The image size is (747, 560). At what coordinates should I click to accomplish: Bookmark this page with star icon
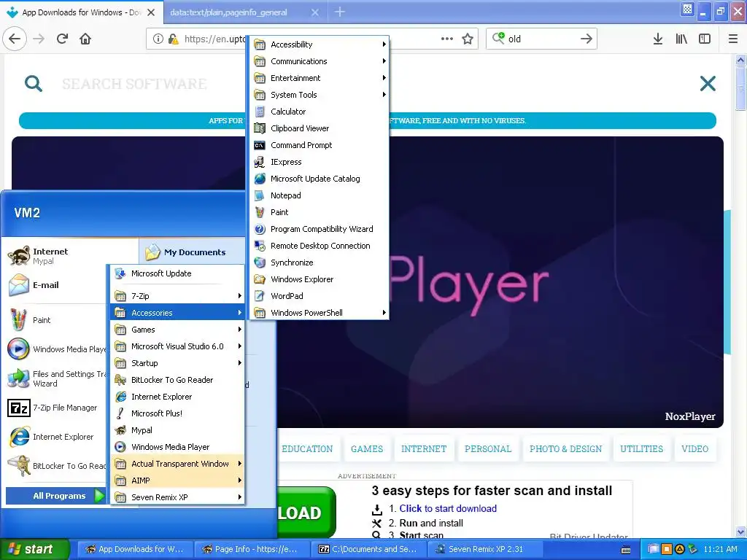468,39
